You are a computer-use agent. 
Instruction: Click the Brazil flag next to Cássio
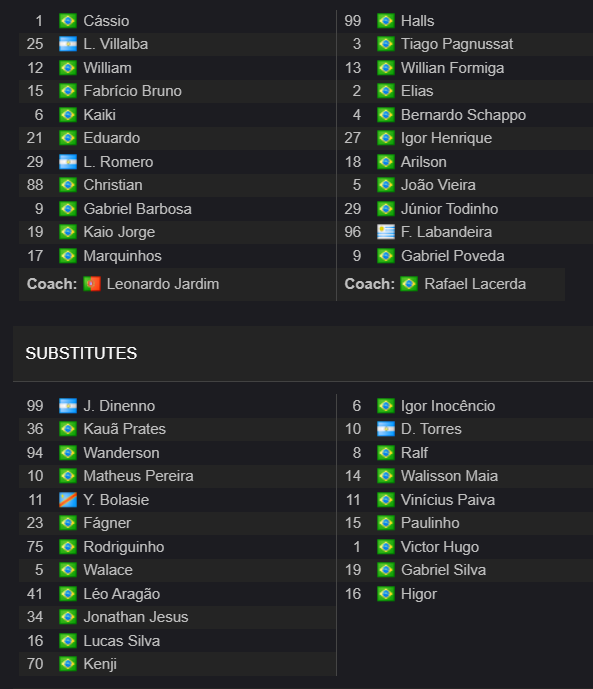[68, 21]
